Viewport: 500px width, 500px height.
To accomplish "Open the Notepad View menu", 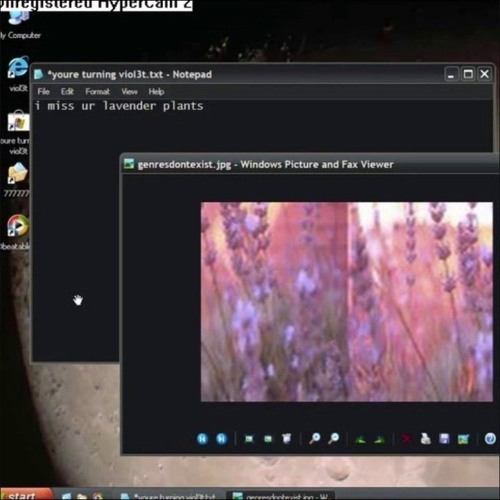I will [x=129, y=91].
